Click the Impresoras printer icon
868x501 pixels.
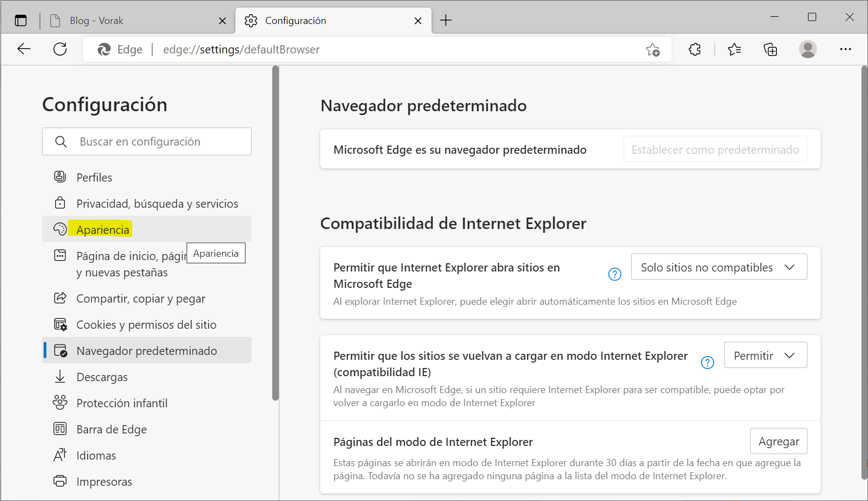tap(60, 481)
